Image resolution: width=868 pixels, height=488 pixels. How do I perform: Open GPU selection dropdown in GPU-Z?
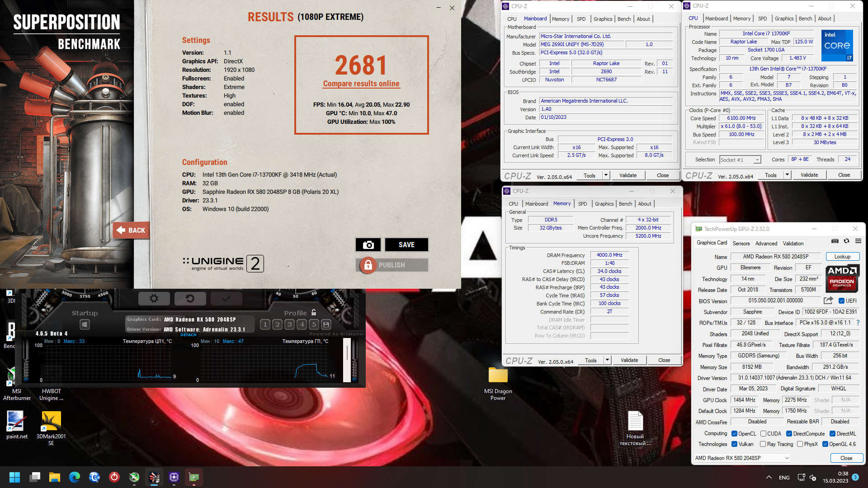click(x=742, y=458)
